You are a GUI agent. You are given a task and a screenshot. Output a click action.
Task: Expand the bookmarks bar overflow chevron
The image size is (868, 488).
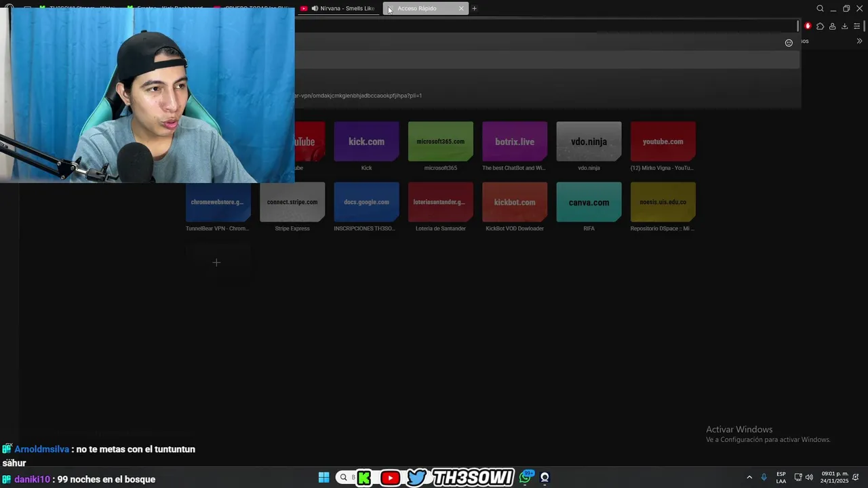[859, 41]
